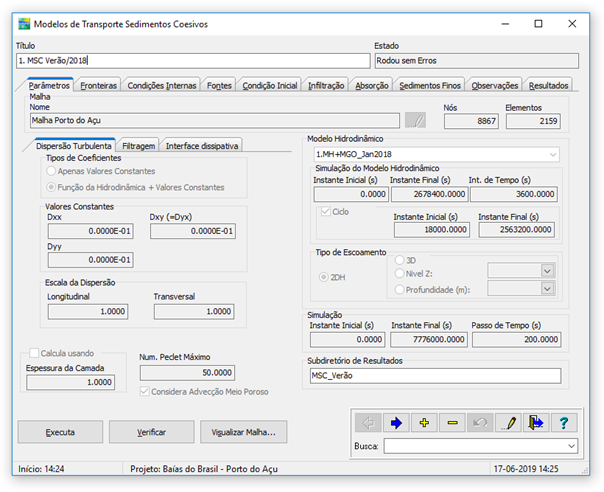The width and height of the screenshot is (604, 492).
Task: Edit the model with pencil icon
Action: pyautogui.click(x=508, y=423)
